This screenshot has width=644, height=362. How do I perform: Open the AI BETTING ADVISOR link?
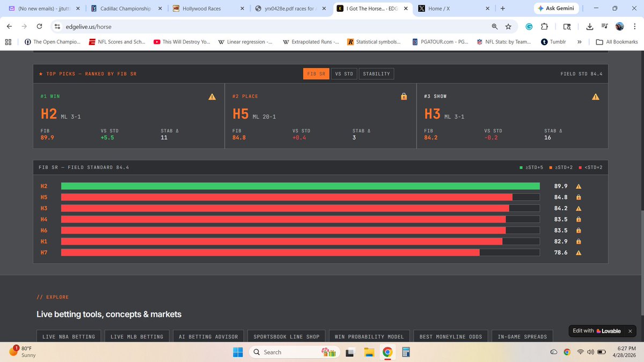click(x=208, y=336)
